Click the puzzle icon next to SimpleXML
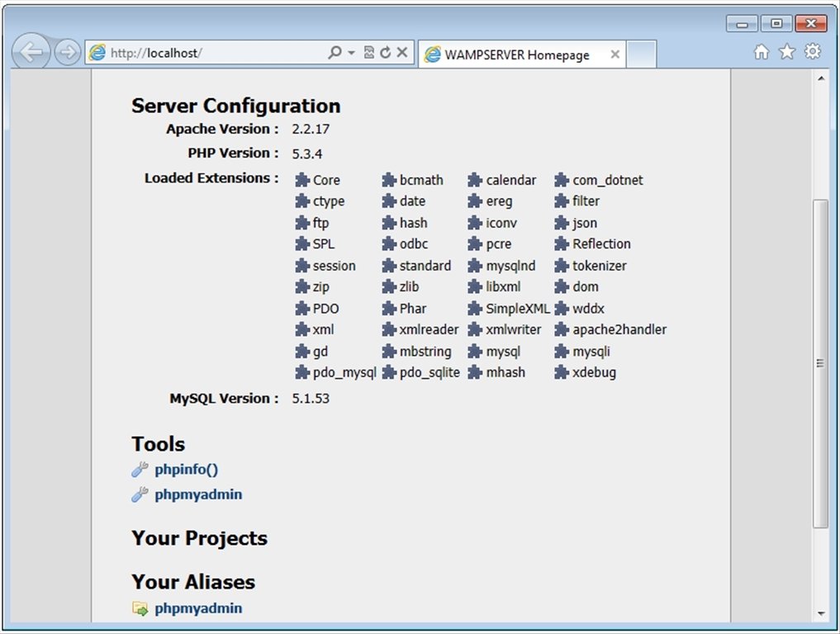Screen dimensions: 840x634 (475, 309)
